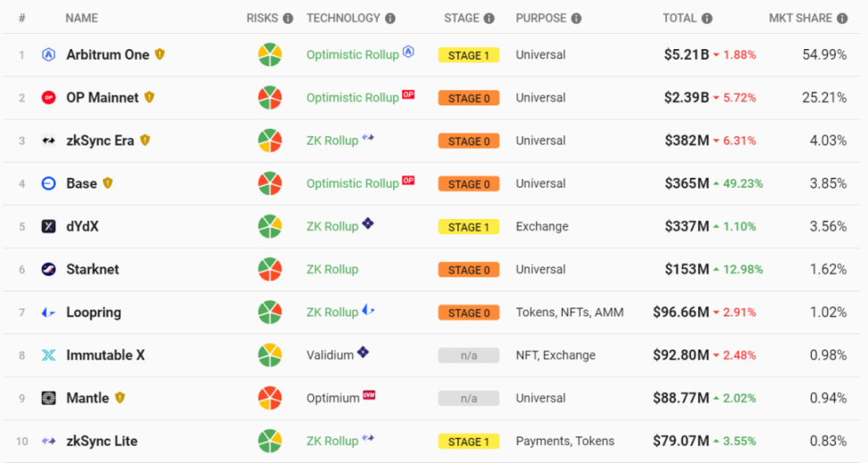Click the Total column info icon
This screenshot has height=463, width=868.
pos(707,18)
